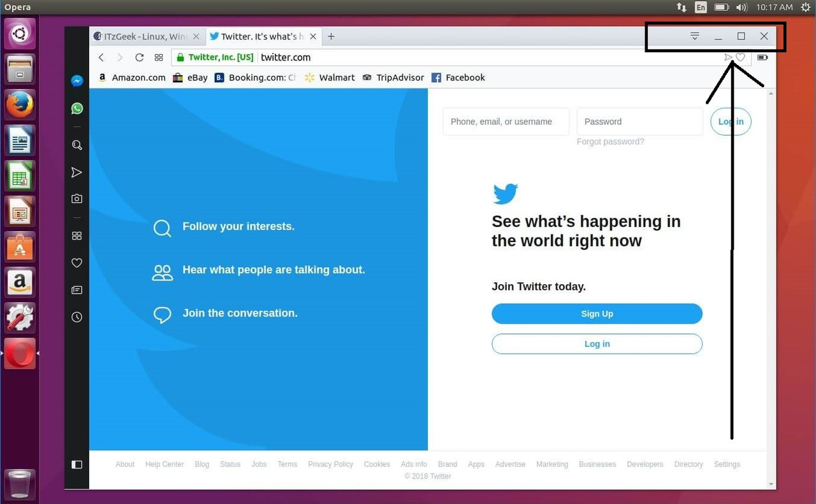Open Terms footer link
Image resolution: width=816 pixels, height=504 pixels.
[288, 464]
